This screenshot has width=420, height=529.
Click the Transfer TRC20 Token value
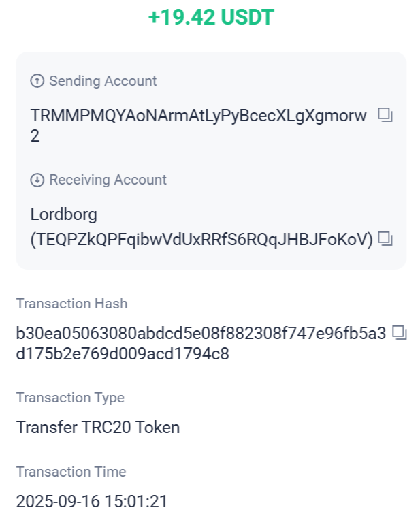pos(98,428)
